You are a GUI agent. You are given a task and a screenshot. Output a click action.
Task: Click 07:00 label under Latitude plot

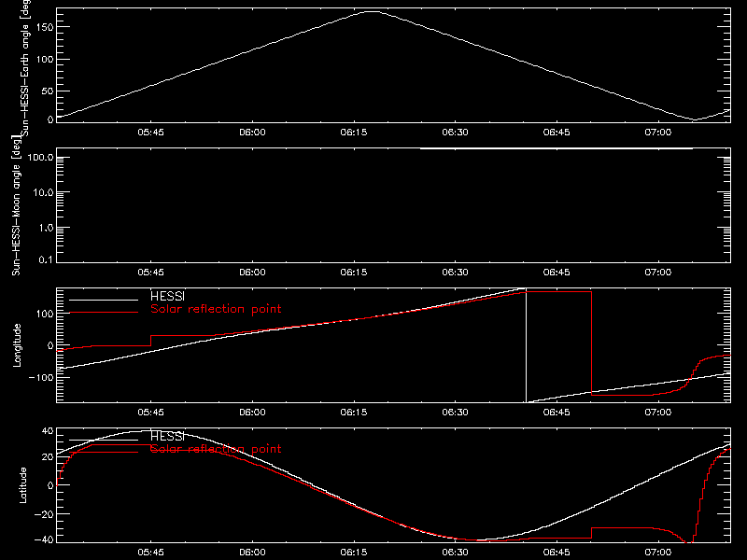tap(658, 553)
